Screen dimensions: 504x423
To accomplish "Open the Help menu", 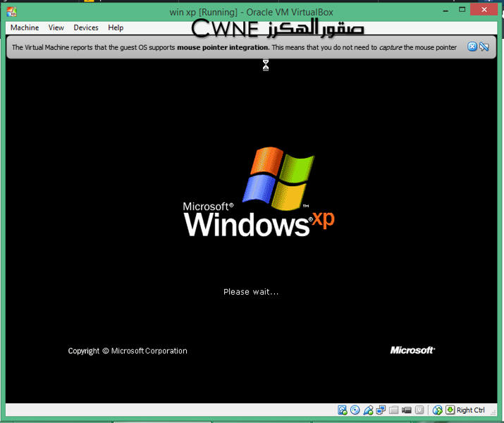I will (x=116, y=27).
